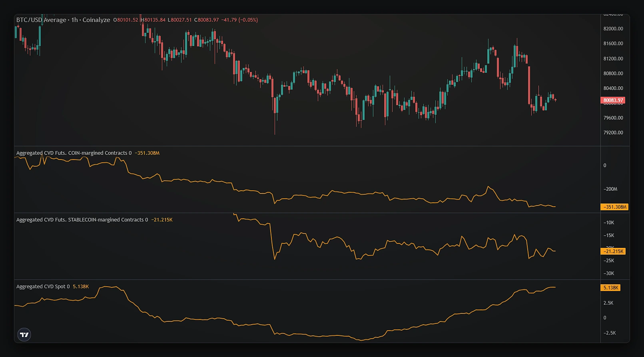Select the 79600.00 price axis label

click(613, 118)
